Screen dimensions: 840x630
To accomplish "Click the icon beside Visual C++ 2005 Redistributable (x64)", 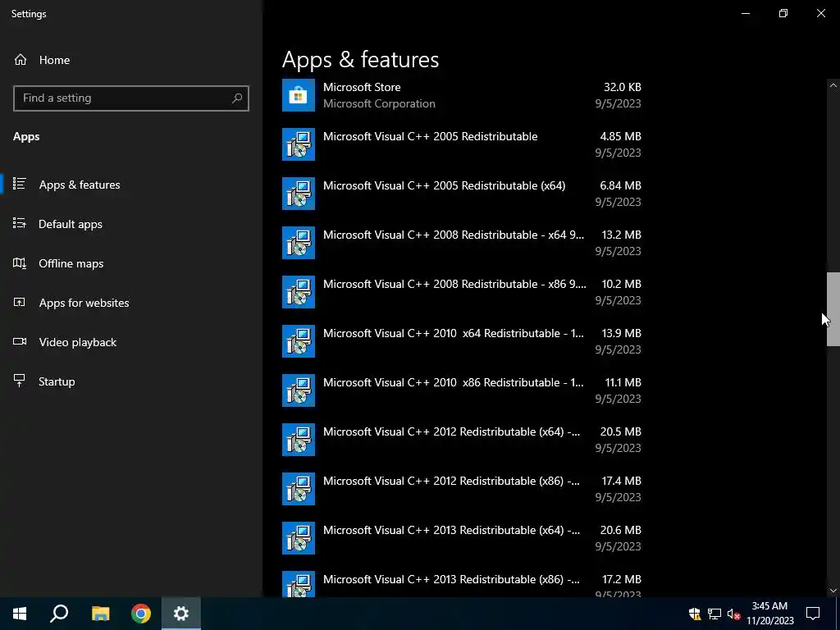I will (x=299, y=194).
